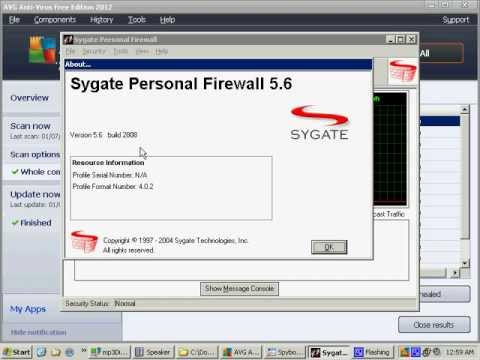Click the Windows Start button
The height and width of the screenshot is (360, 480).
point(17,352)
